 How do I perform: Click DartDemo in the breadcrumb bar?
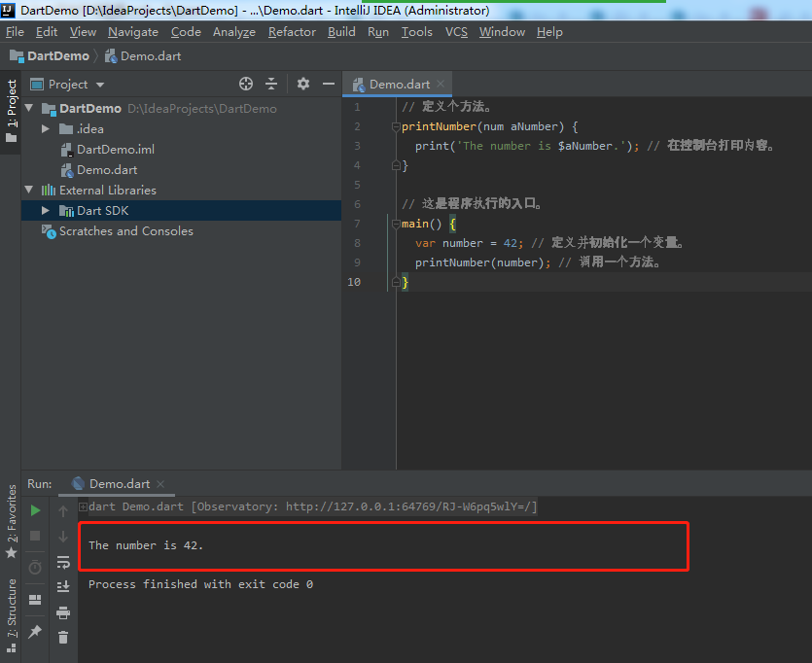click(50, 55)
